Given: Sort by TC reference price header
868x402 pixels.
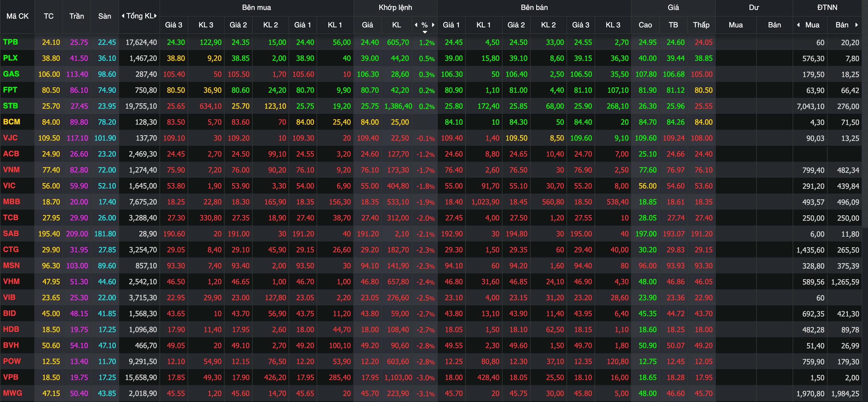Looking at the screenshot, I should pyautogui.click(x=49, y=16).
